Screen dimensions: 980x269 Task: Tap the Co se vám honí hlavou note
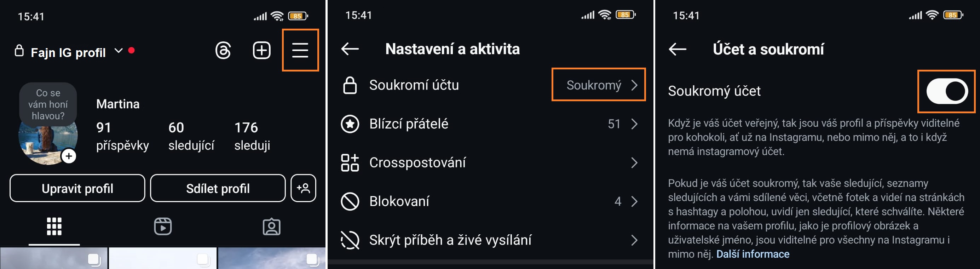click(x=48, y=104)
